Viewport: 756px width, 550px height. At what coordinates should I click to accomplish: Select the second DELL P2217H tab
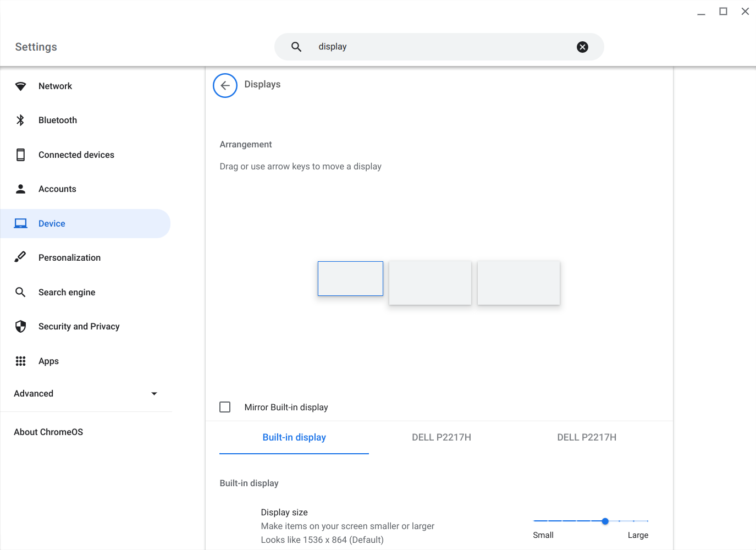(x=587, y=438)
